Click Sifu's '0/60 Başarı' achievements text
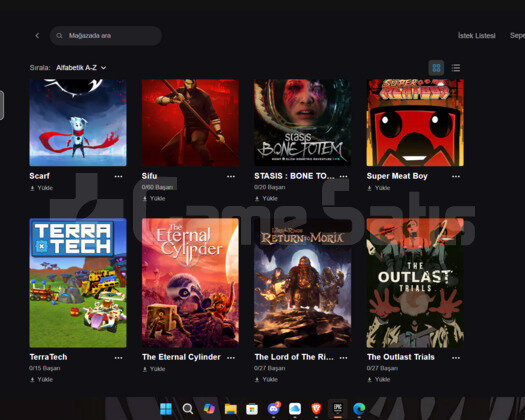The image size is (525, 420). click(157, 187)
